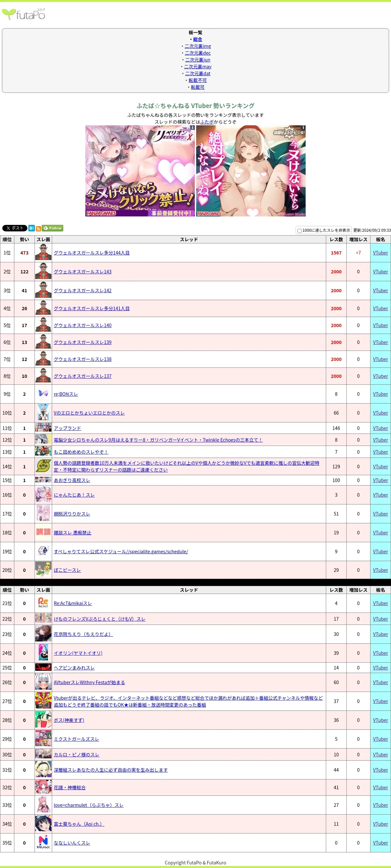Open the 二次元裏img board link
The image size is (391, 868).
198,46
